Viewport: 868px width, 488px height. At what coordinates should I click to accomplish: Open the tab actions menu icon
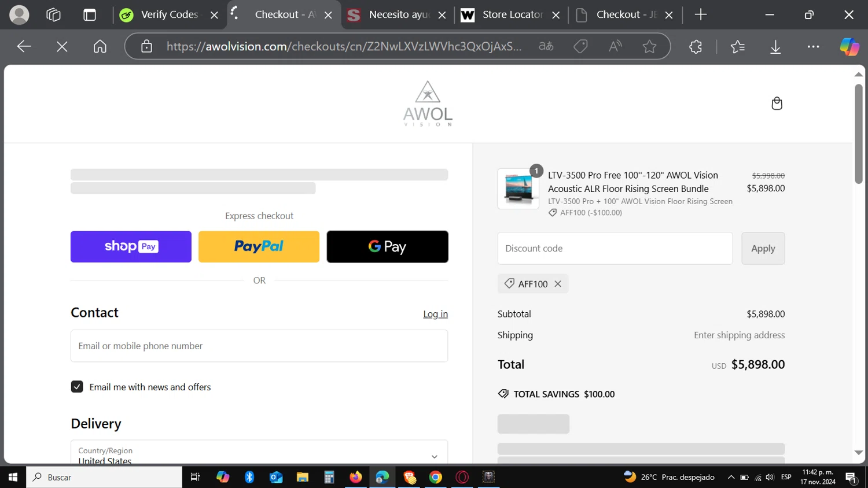point(90,15)
